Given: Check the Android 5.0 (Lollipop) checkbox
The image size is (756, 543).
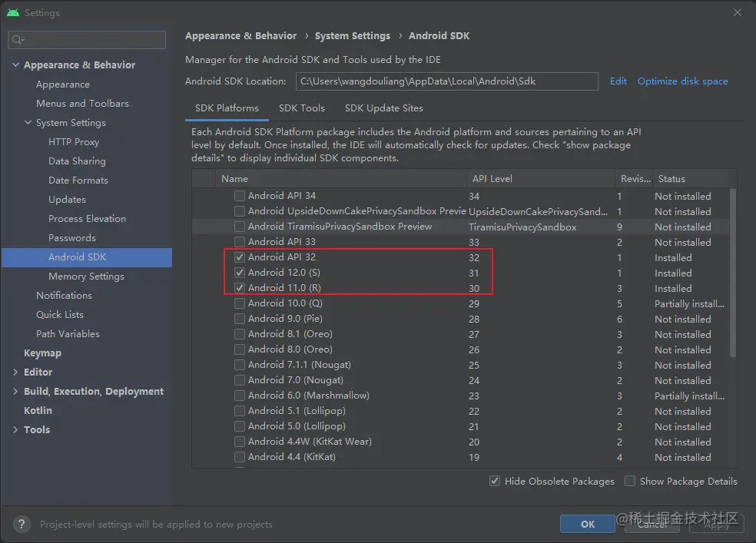Looking at the screenshot, I should pos(239,426).
